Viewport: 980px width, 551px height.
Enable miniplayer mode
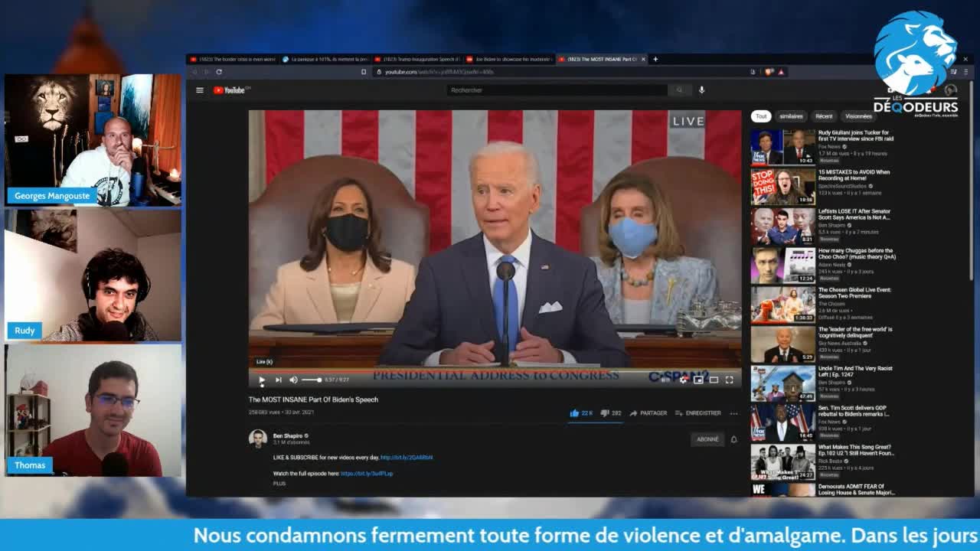click(x=698, y=380)
